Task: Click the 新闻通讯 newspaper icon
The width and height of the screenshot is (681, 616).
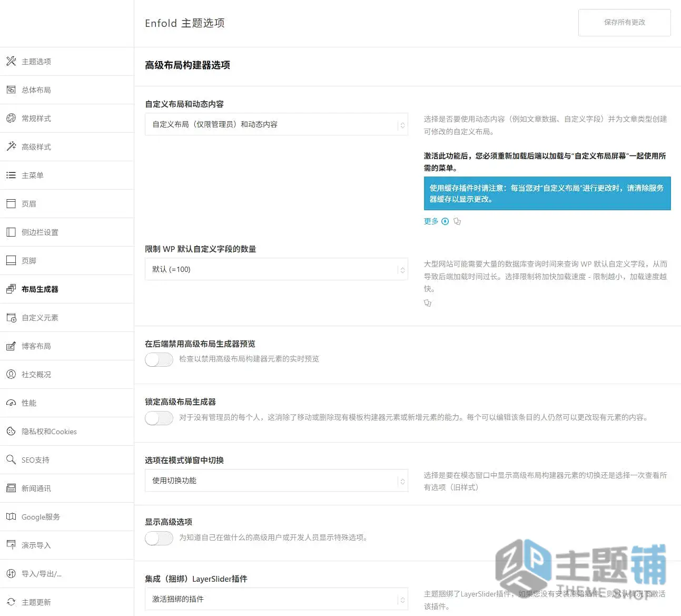Action: pos(11,488)
